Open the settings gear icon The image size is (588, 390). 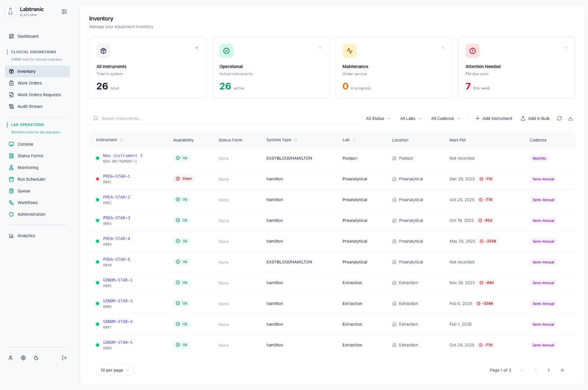tap(24, 358)
